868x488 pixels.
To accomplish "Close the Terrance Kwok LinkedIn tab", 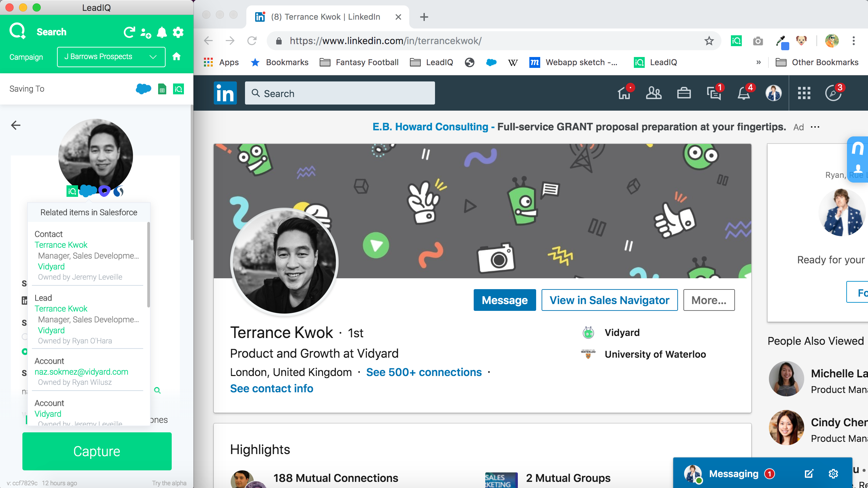I will click(398, 17).
